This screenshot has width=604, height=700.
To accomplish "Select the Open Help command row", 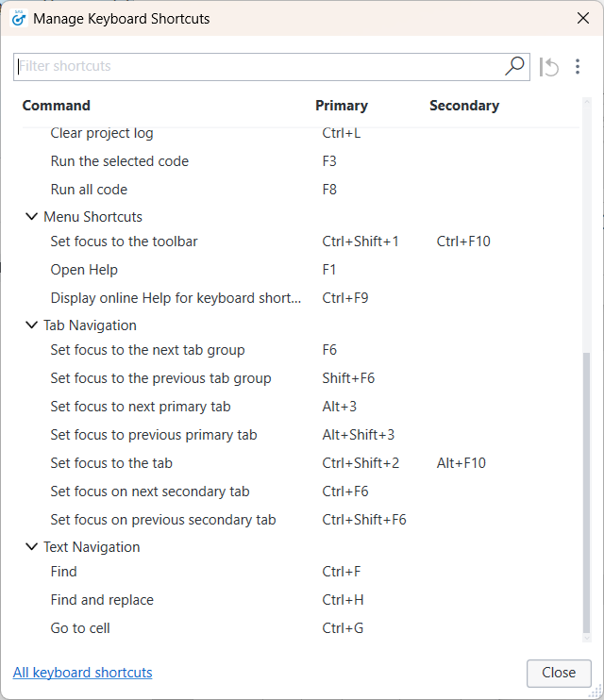I will tap(84, 270).
